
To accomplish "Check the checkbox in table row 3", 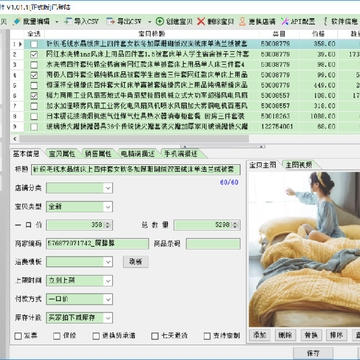I will (34, 65).
